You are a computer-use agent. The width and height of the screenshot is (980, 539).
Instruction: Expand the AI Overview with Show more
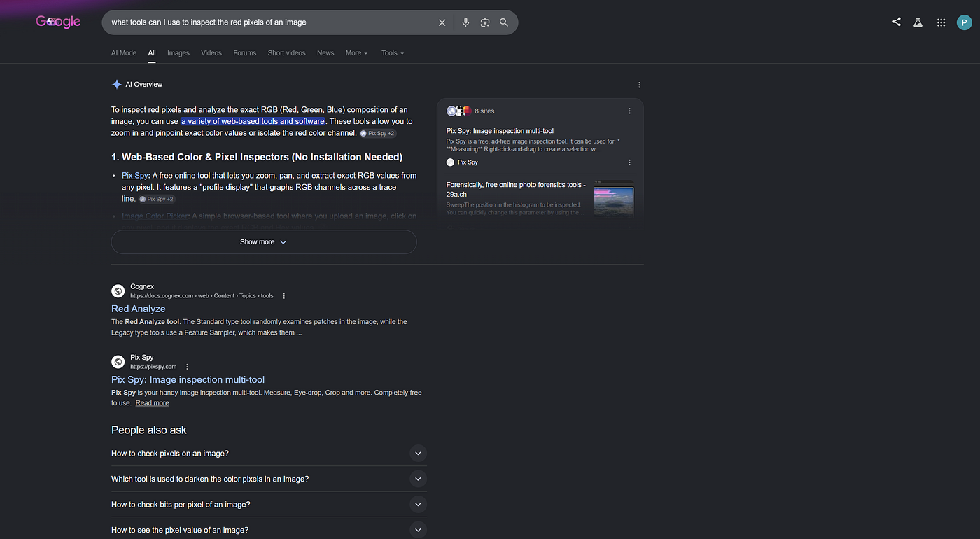point(264,242)
